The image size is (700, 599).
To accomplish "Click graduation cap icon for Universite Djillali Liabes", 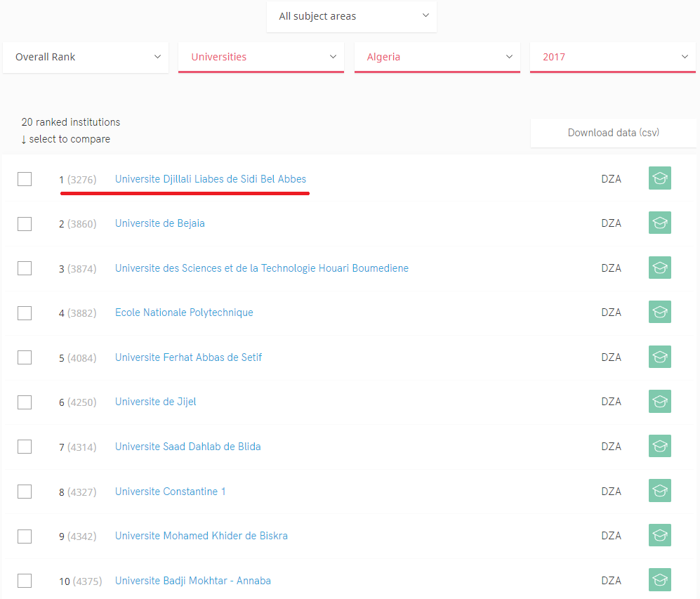I will (660, 178).
